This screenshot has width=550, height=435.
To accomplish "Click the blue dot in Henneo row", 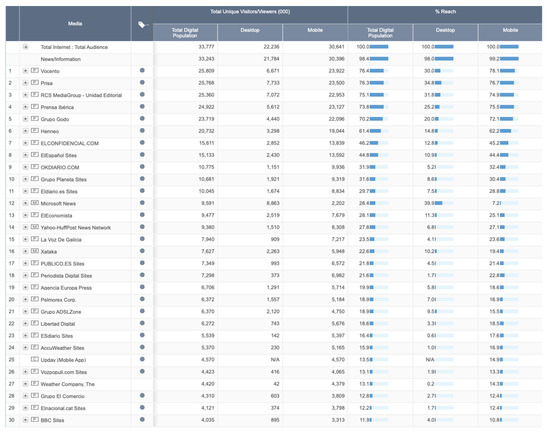I will (142, 130).
